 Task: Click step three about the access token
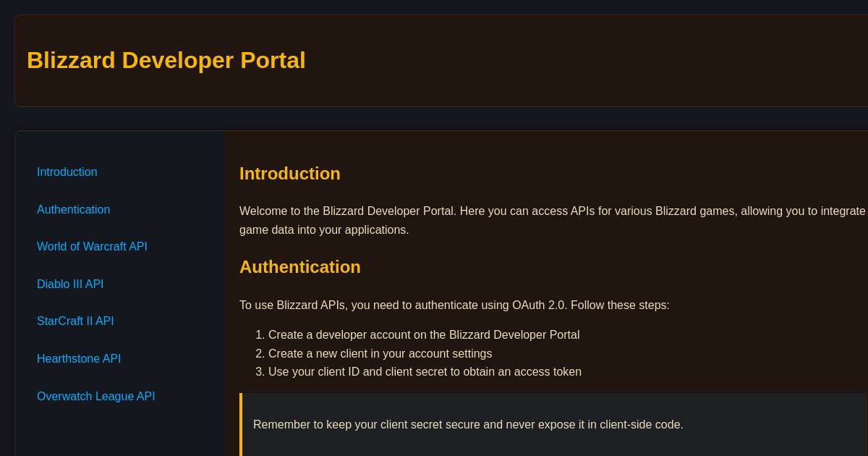pyautogui.click(x=425, y=372)
